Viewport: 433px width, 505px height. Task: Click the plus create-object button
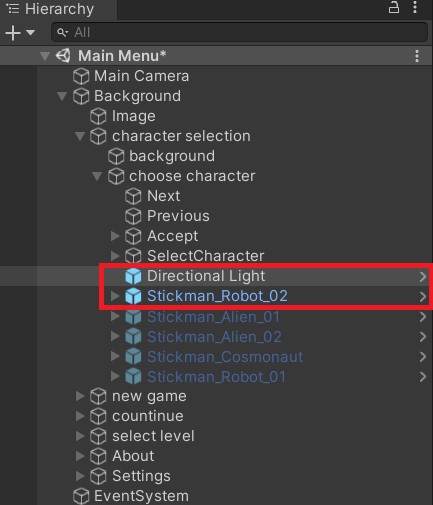(13, 33)
